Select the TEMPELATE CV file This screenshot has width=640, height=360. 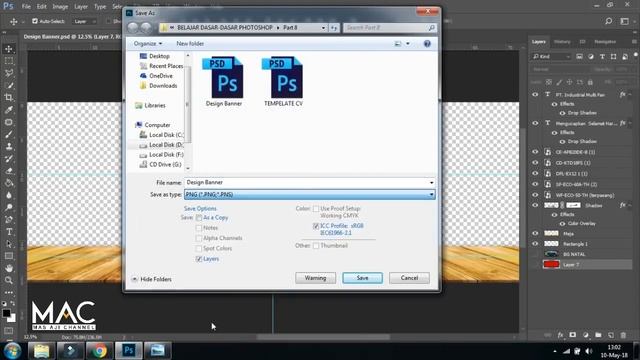coord(283,82)
